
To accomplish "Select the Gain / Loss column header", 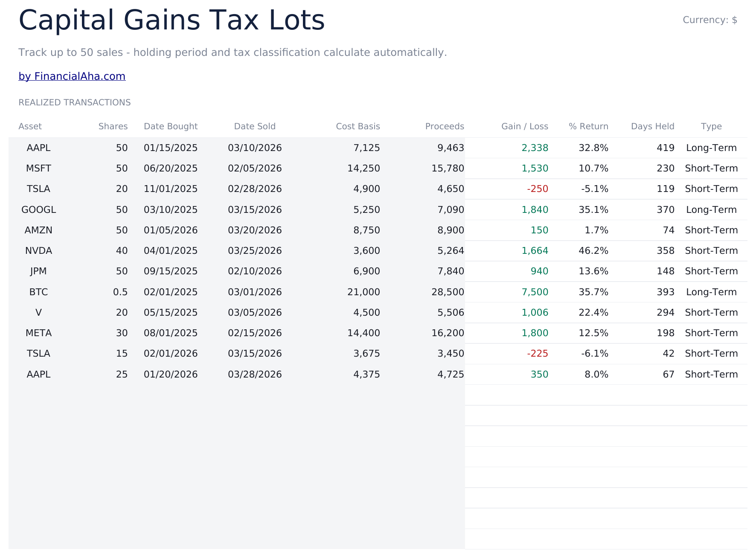I will click(525, 126).
